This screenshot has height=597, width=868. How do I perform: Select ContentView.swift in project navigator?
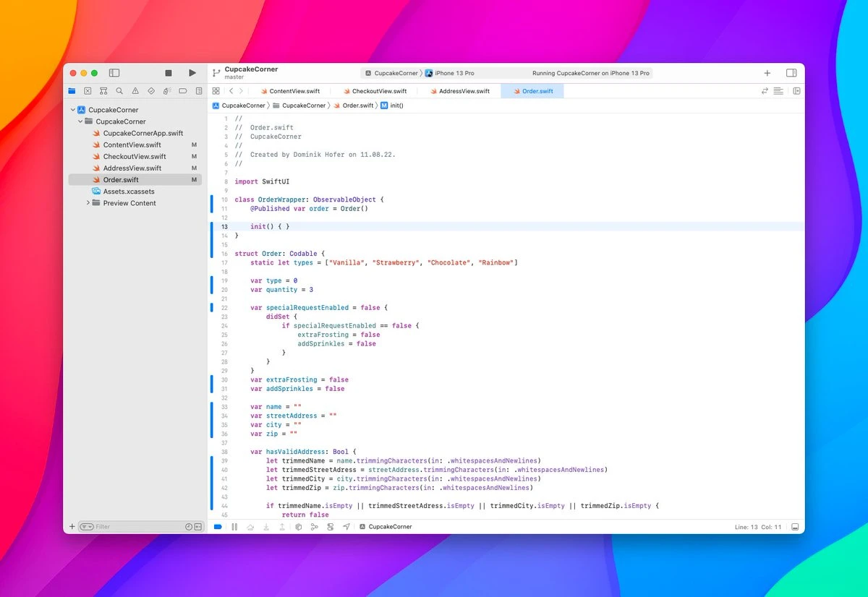click(132, 145)
